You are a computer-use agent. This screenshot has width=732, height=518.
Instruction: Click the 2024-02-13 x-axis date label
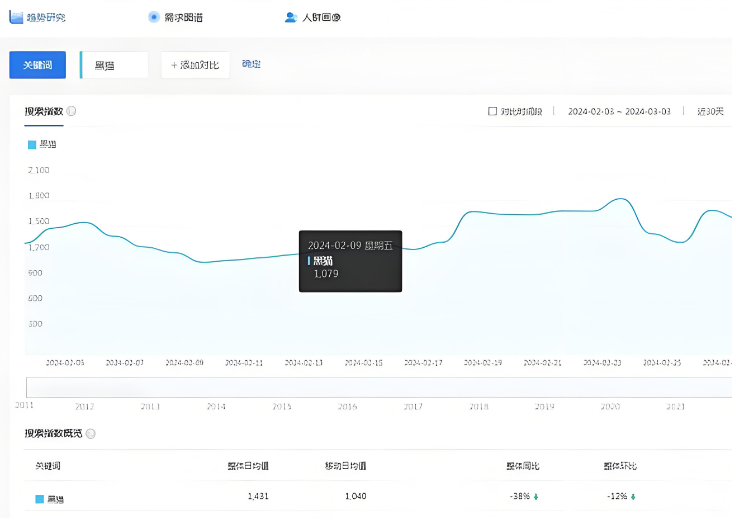[x=304, y=363]
